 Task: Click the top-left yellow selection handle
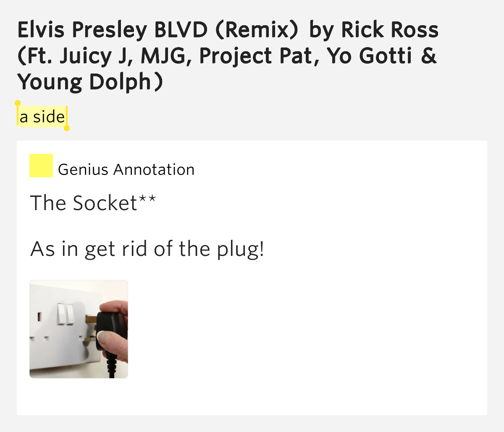click(18, 103)
